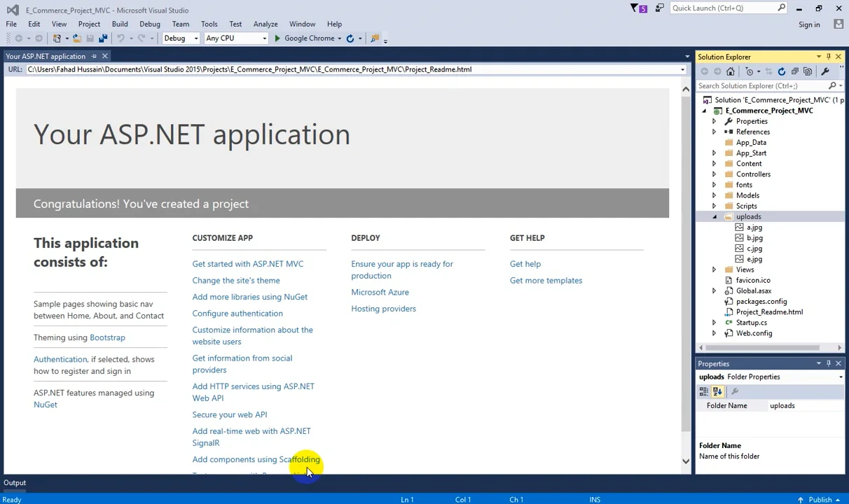Click the Solution Explorer search magnifier icon
849x504 pixels.
coord(832,86)
